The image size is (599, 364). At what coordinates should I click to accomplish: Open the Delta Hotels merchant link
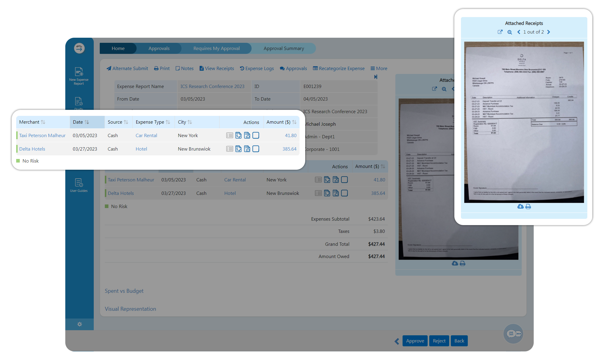(32, 149)
